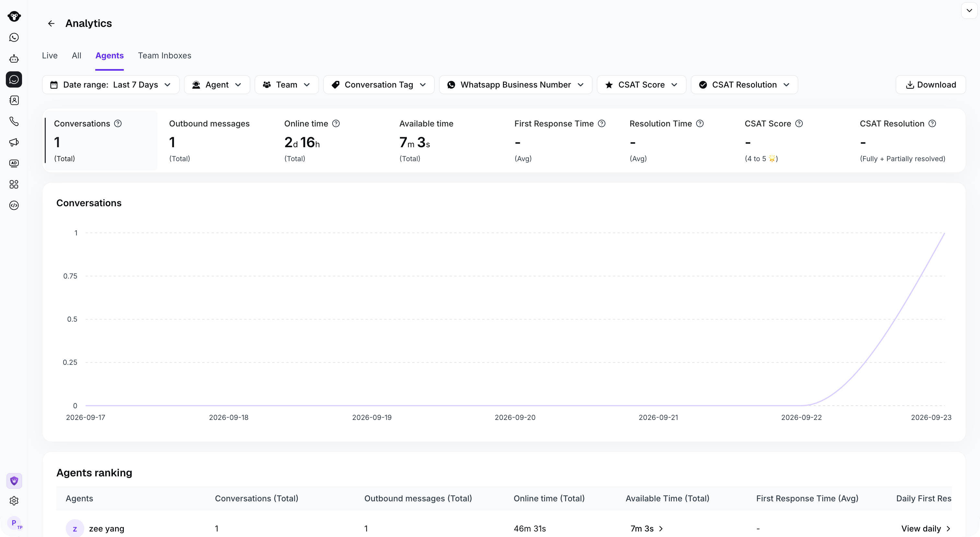Select the Available time metric card
980x537 pixels.
coord(447,140)
